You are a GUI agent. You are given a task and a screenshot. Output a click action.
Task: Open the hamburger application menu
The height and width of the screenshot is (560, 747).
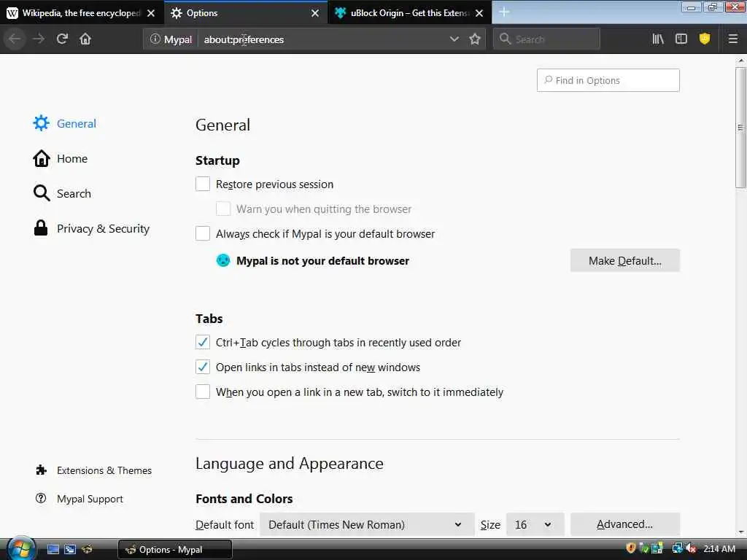733,39
